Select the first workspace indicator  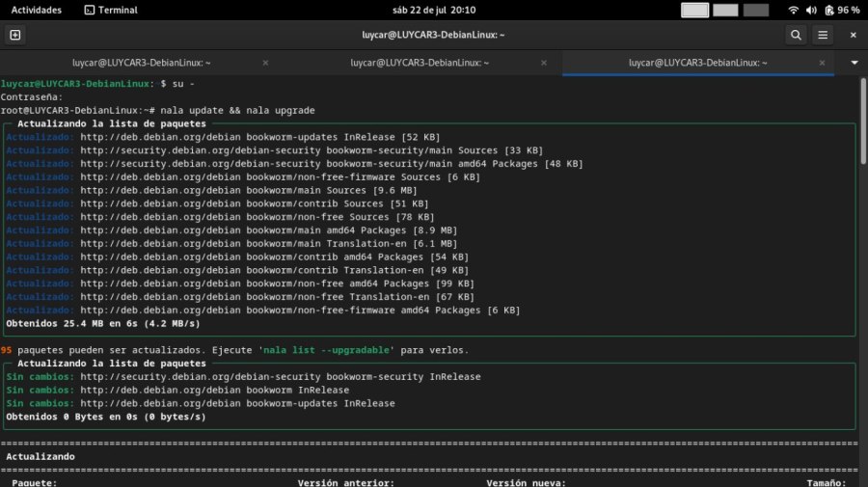coord(694,10)
